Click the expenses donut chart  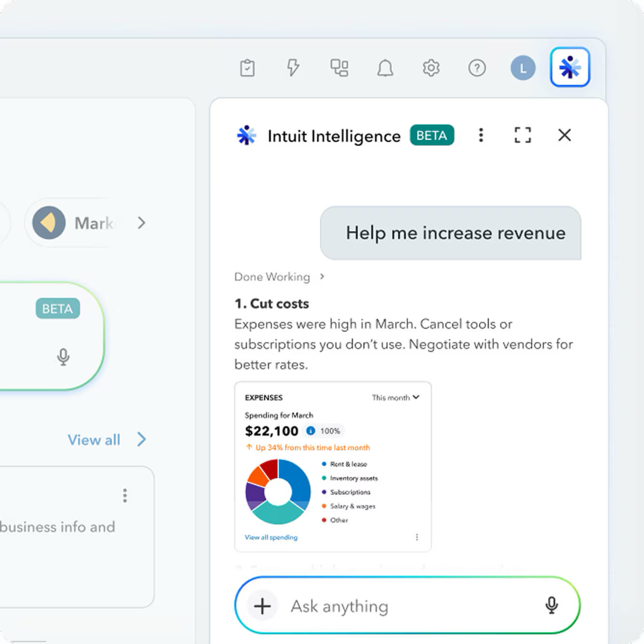pos(278,492)
